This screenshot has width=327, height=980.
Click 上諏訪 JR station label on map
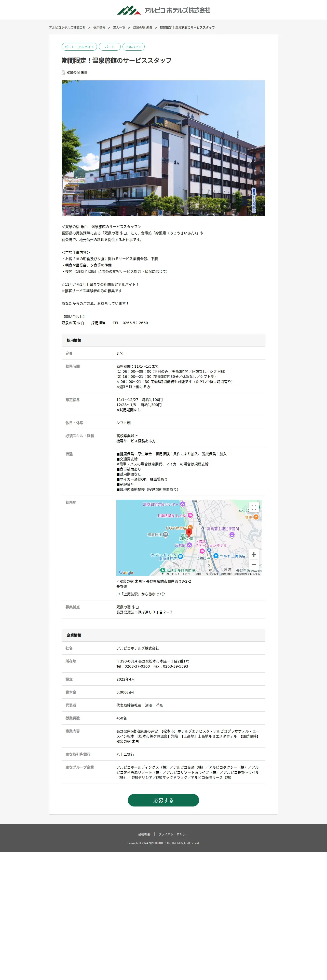tap(203, 558)
